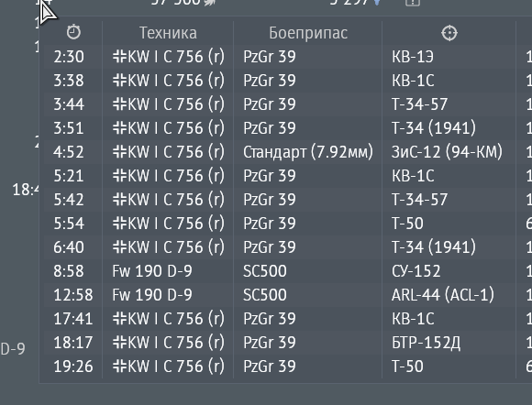Click the German cross icon in 19:26 row
Screen dimensions: 532x405
click(120, 367)
